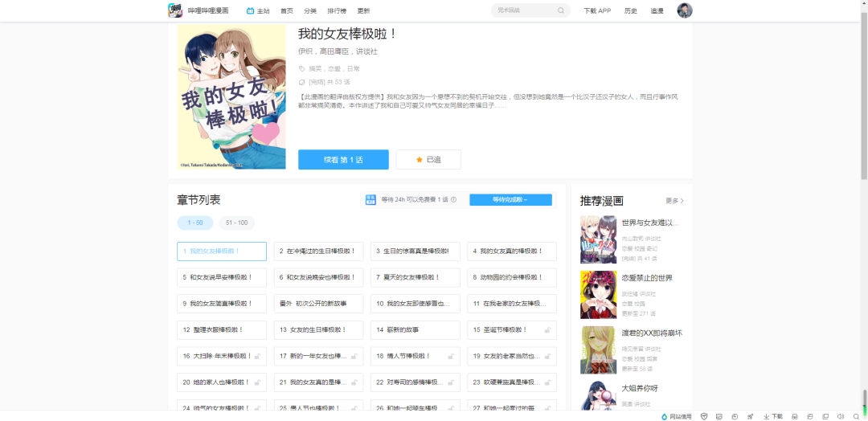Click the shield security icon in status bar
The height and width of the screenshot is (421, 868).
[704, 416]
